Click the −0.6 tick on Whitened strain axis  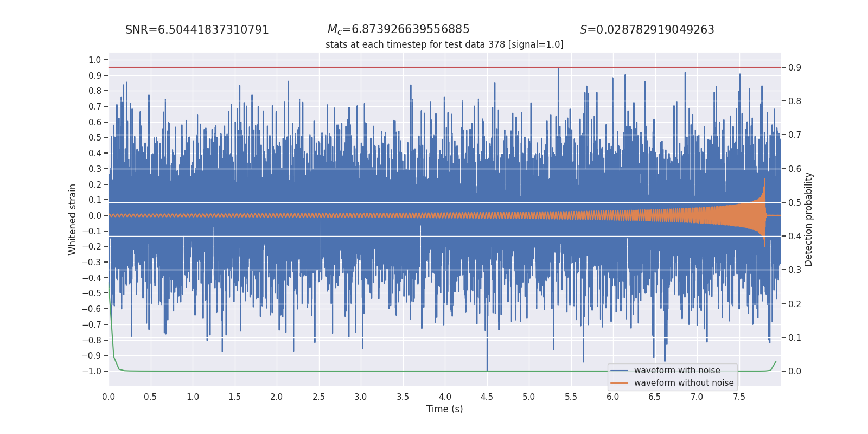[x=92, y=309]
